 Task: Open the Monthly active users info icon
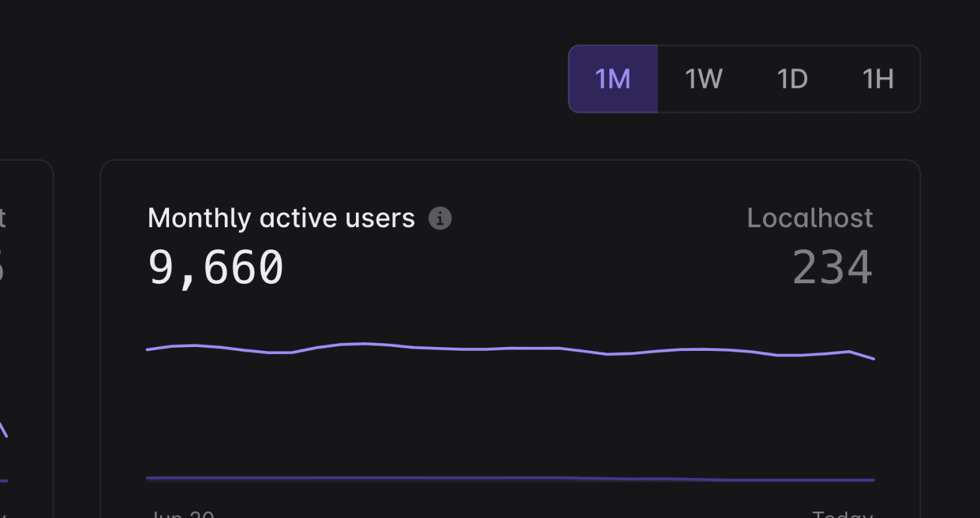[440, 218]
